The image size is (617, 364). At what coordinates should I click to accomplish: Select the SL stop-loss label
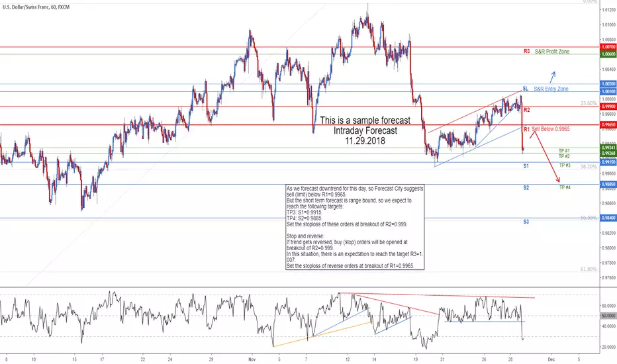(x=526, y=89)
